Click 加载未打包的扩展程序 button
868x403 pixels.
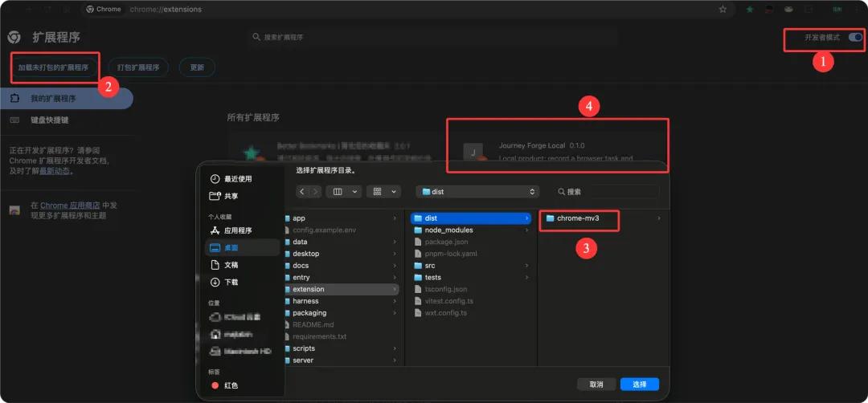pyautogui.click(x=53, y=67)
